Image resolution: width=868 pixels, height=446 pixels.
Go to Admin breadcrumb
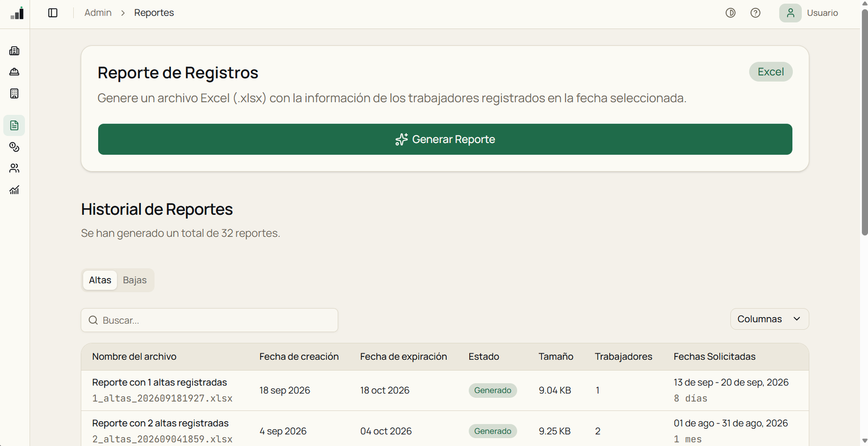pos(98,13)
